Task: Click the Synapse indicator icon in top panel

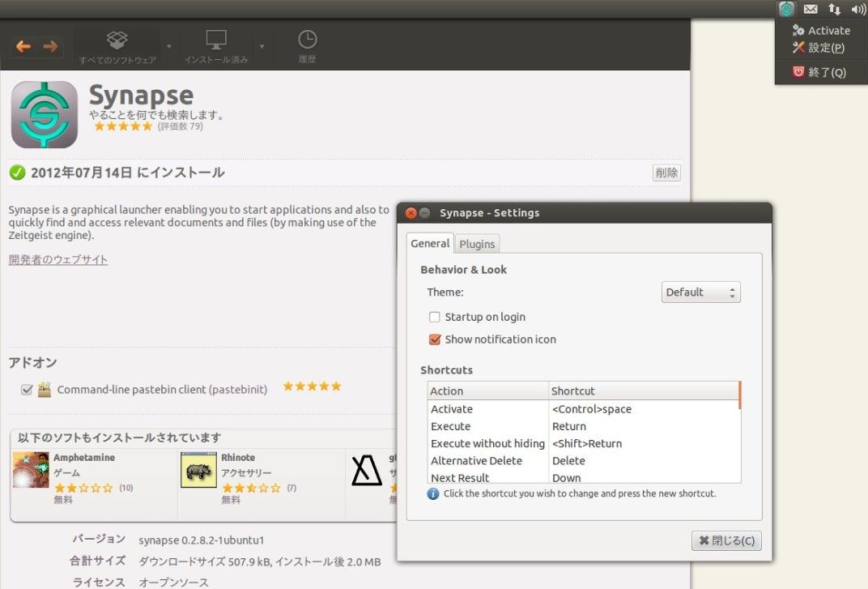Action: (786, 9)
